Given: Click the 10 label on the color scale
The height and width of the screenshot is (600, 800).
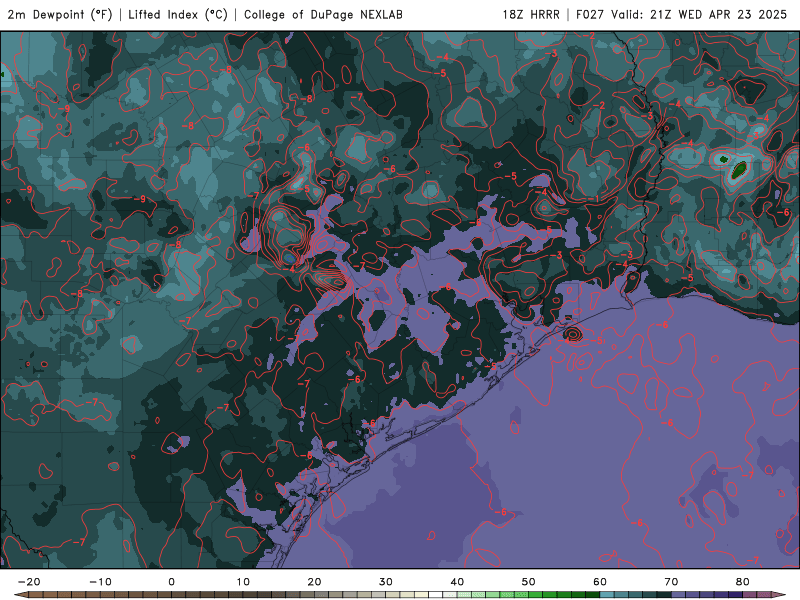Looking at the screenshot, I should tap(243, 582).
